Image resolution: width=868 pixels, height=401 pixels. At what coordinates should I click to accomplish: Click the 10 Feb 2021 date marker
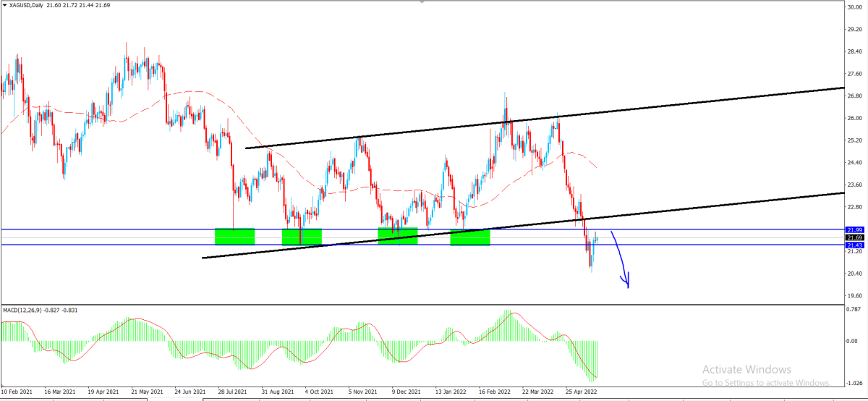pyautogui.click(x=18, y=392)
